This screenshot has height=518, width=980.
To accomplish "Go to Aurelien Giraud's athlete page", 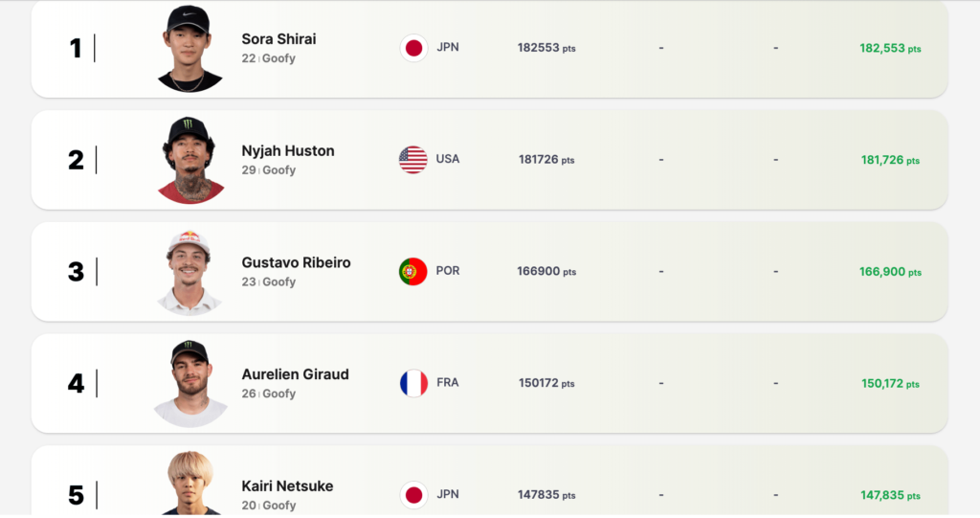I will (295, 374).
